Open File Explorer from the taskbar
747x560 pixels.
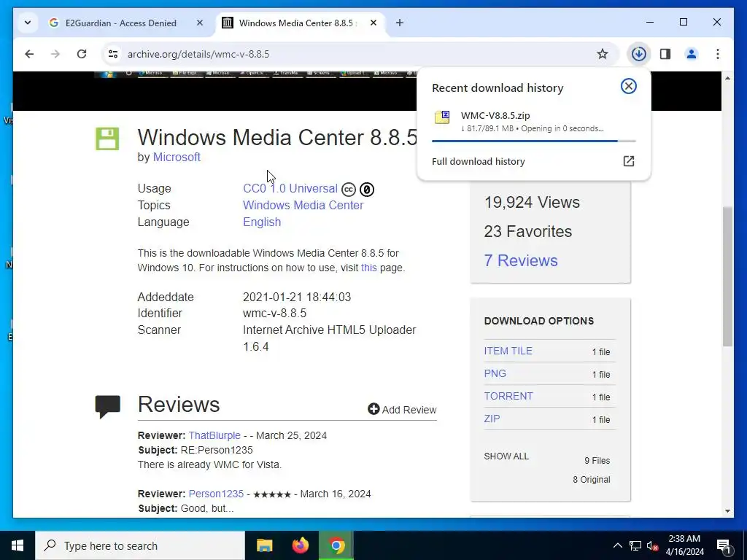tap(264, 545)
